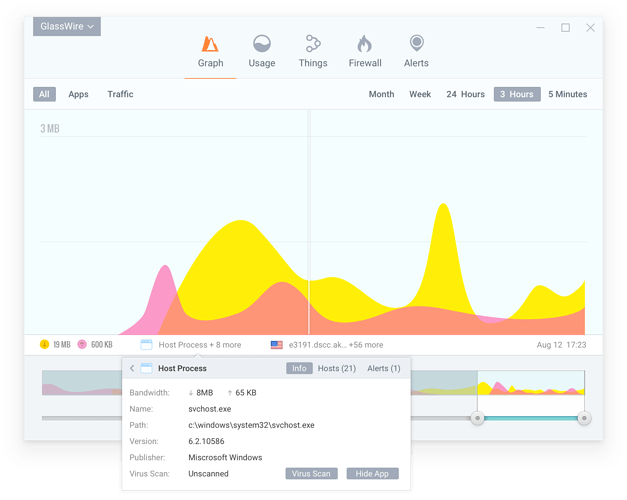Switch to the Hosts (21) tab

tap(336, 369)
